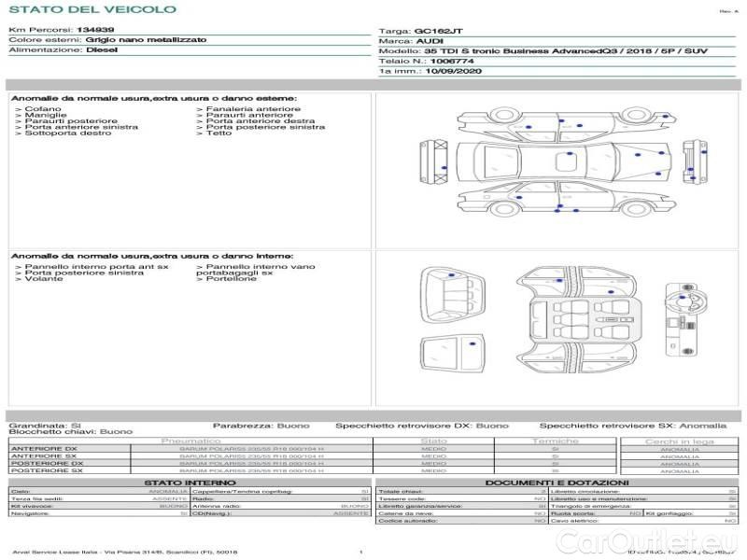Click the 'DOCUMENTI E DOTAZIONI' section header
747x560 pixels.
[557, 483]
